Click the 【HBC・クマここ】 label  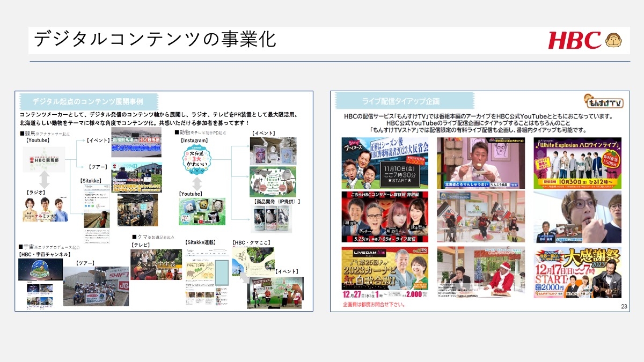[253, 242]
